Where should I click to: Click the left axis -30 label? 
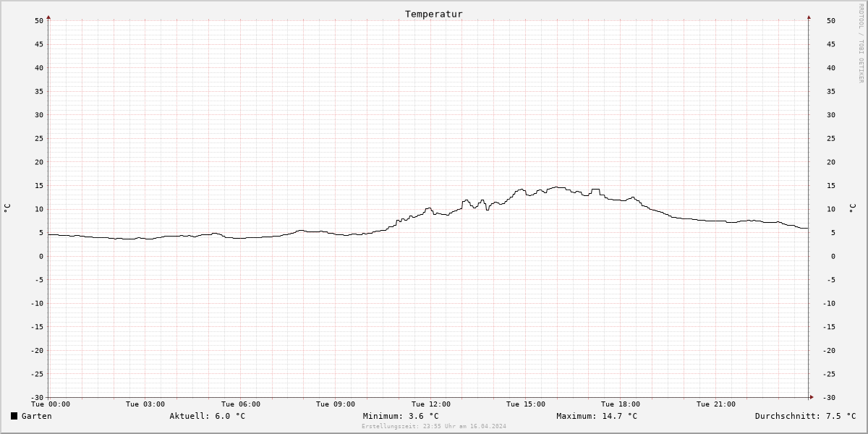click(x=37, y=398)
